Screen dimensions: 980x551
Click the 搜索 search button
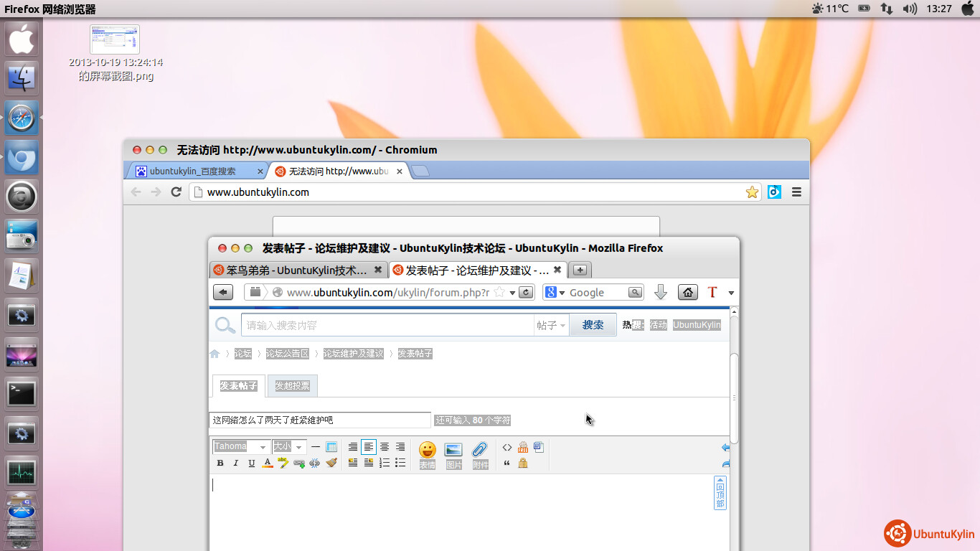point(593,325)
